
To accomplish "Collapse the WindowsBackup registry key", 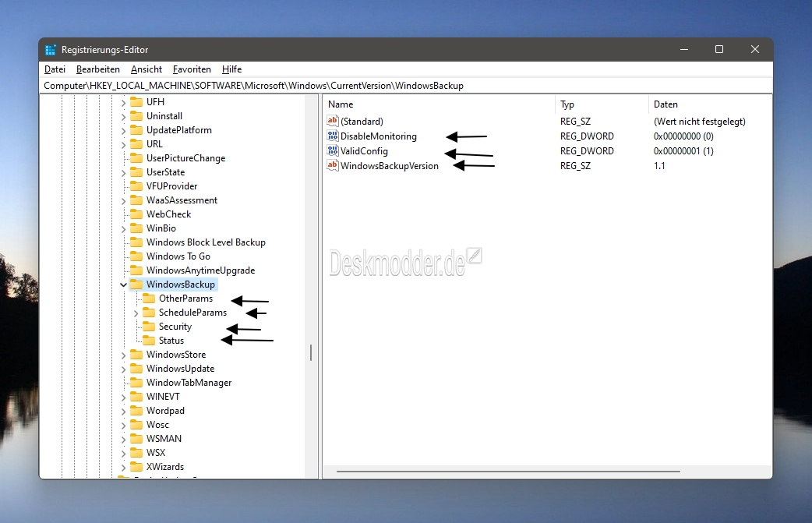I will [123, 284].
